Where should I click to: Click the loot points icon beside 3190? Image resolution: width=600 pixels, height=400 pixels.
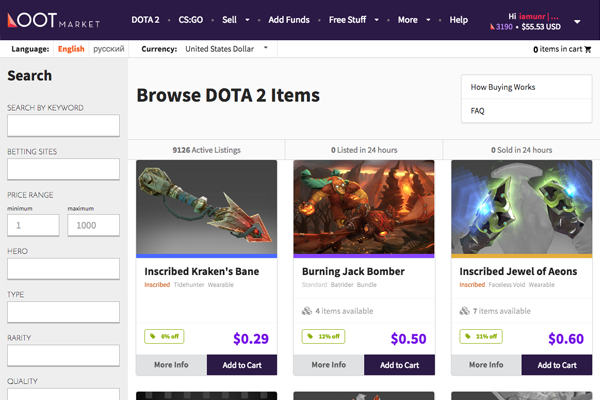[x=492, y=27]
